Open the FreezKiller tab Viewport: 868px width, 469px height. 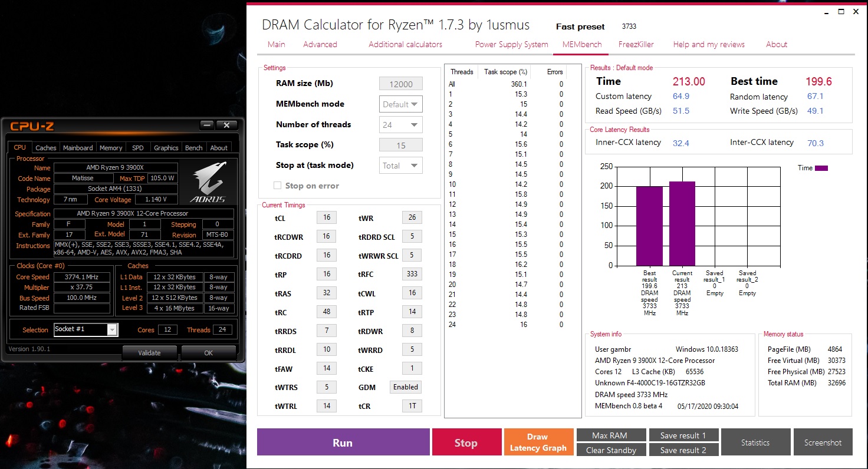pyautogui.click(x=636, y=44)
